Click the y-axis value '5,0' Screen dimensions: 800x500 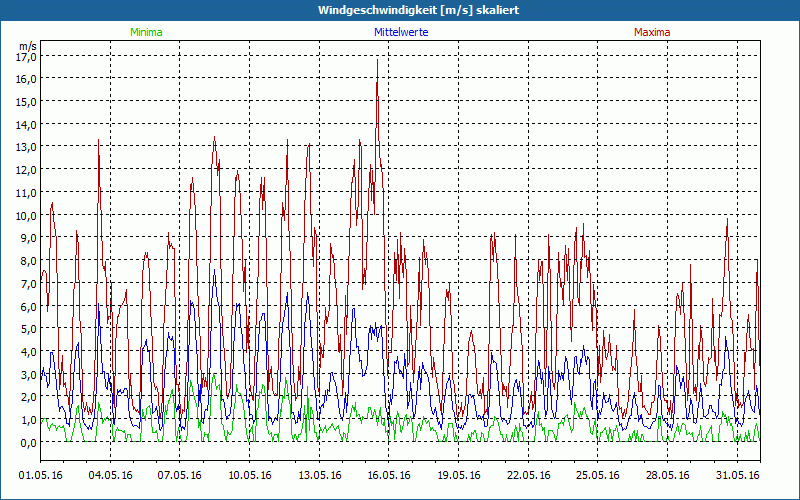[x=30, y=329]
